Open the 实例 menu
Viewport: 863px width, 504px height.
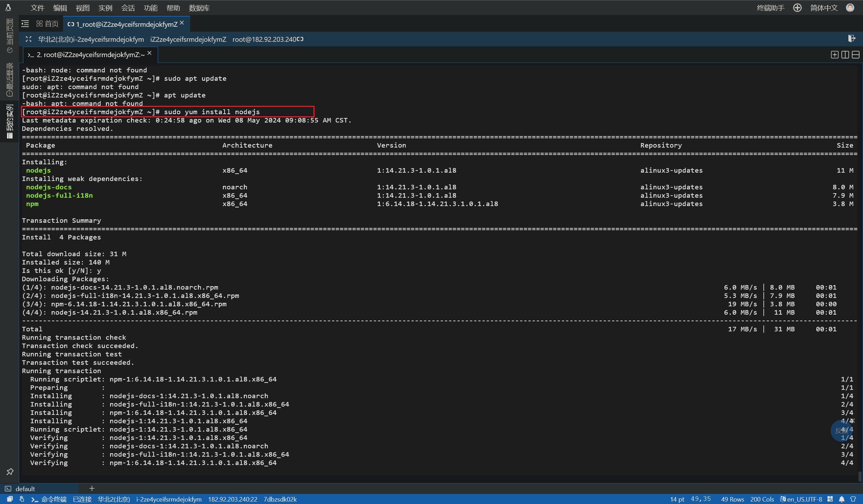point(105,8)
